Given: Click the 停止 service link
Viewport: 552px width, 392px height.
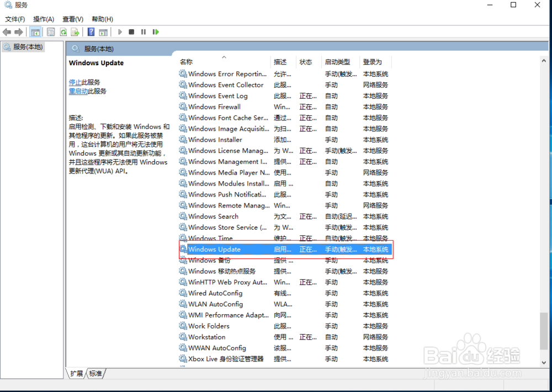Looking at the screenshot, I should pos(75,82).
